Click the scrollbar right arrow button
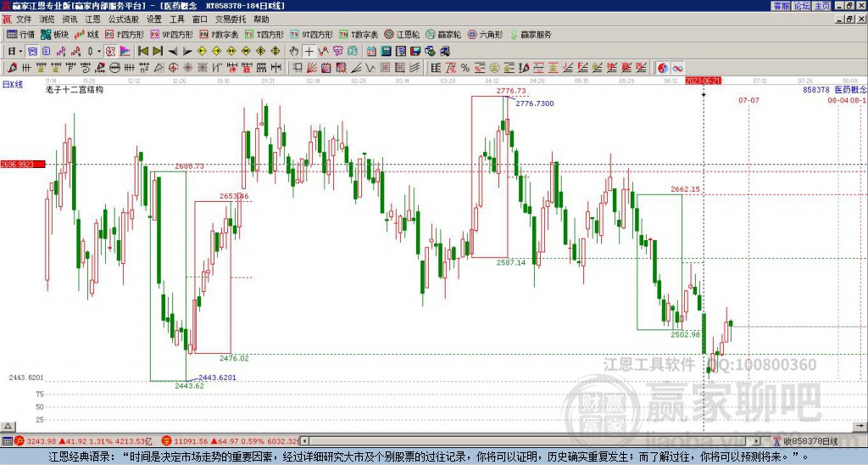The image size is (868, 465). 757,442
